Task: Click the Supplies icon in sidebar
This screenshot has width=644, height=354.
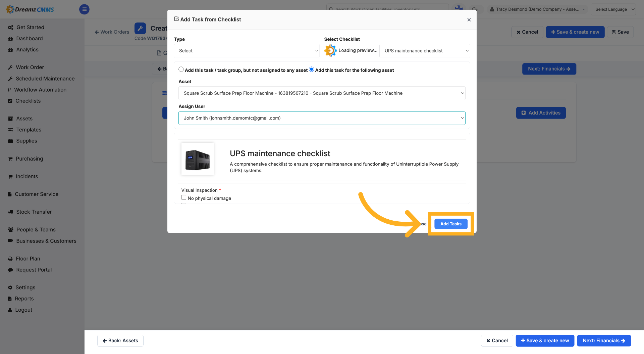Action: point(10,141)
